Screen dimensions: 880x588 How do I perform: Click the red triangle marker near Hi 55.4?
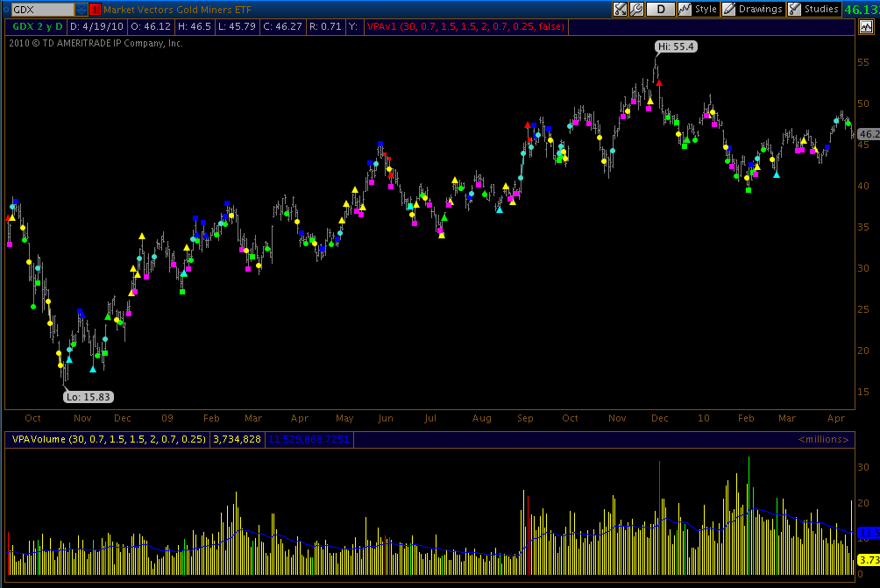click(659, 83)
